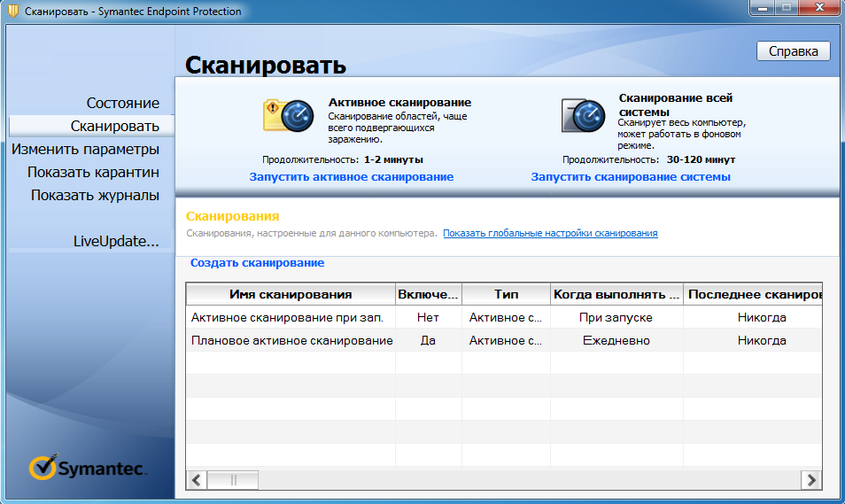Click the 1-2 минуты duration text
845x504 pixels.
click(x=393, y=159)
